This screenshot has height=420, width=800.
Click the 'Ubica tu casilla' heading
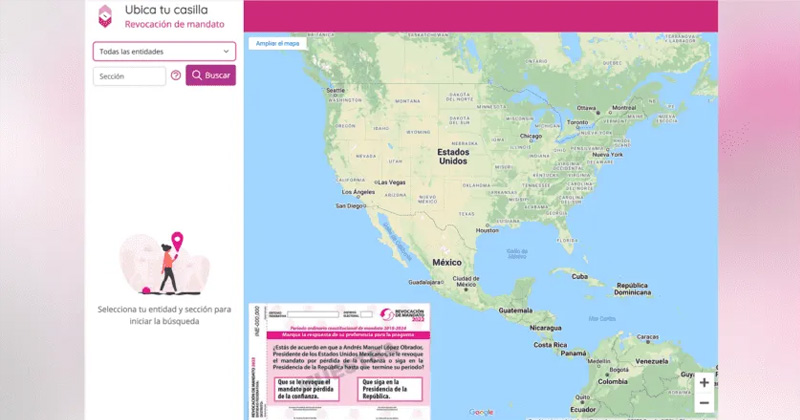coord(166,9)
